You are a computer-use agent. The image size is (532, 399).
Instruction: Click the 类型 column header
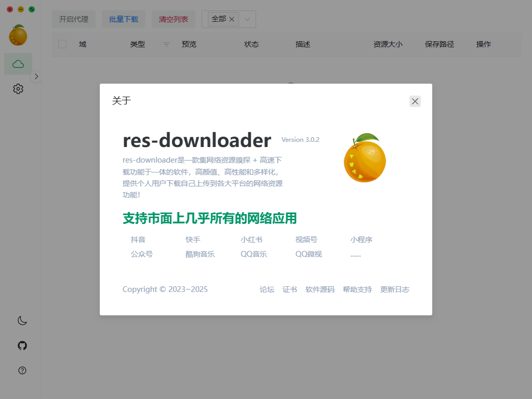(x=137, y=44)
